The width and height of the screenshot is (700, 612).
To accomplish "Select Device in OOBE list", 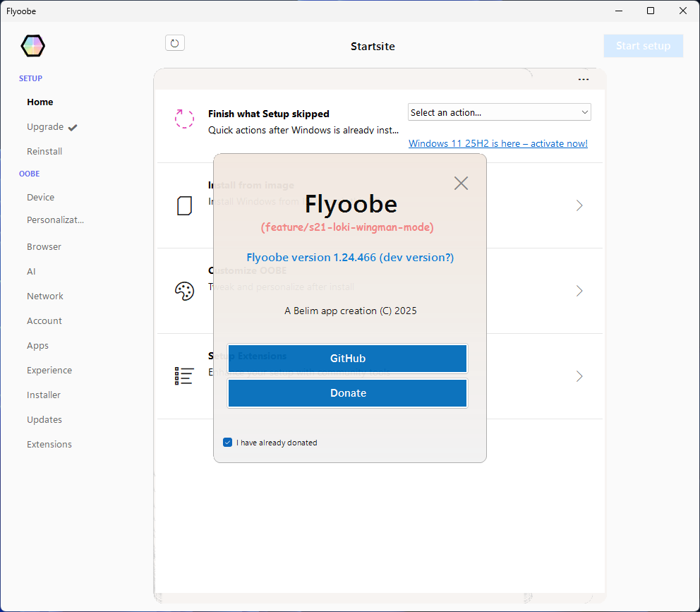I will click(40, 198).
